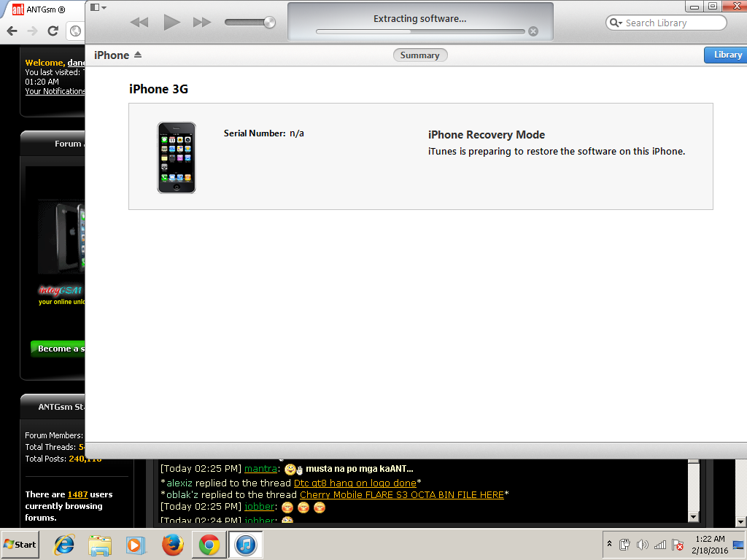
Task: Reload the ANTGsm page in browser
Action: (53, 31)
